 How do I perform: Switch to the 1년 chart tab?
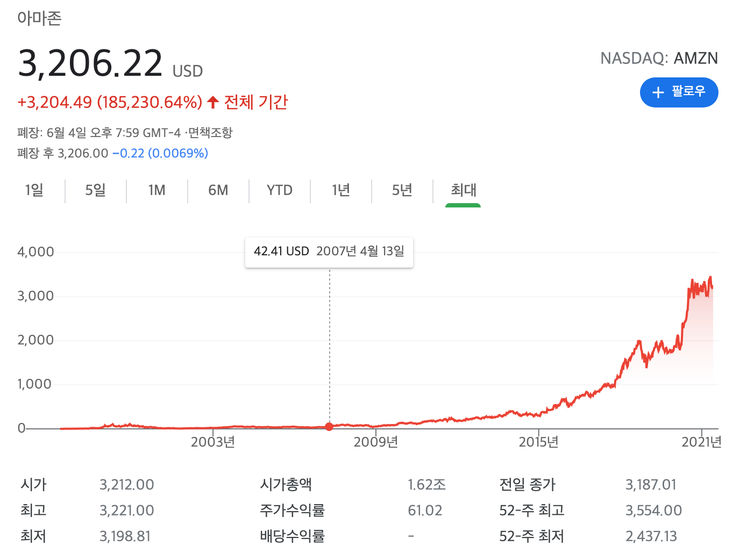point(341,190)
